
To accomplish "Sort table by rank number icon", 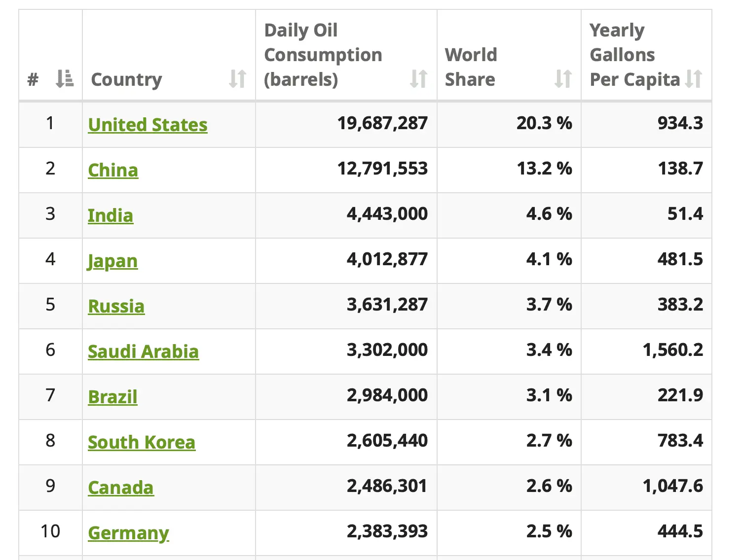I will [65, 79].
